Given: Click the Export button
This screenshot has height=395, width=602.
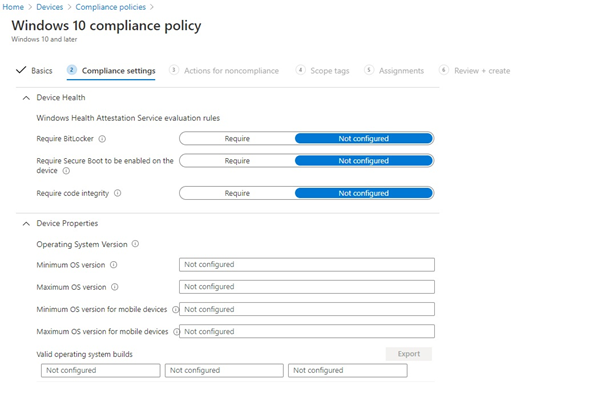Looking at the screenshot, I should tap(409, 354).
